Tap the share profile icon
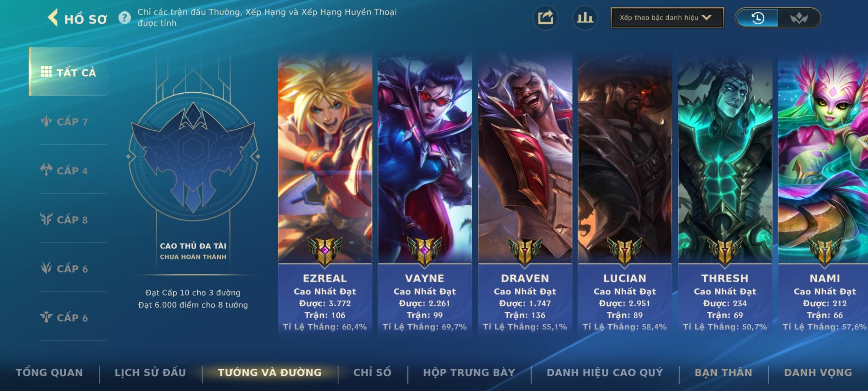This screenshot has width=868, height=391. coord(545,18)
